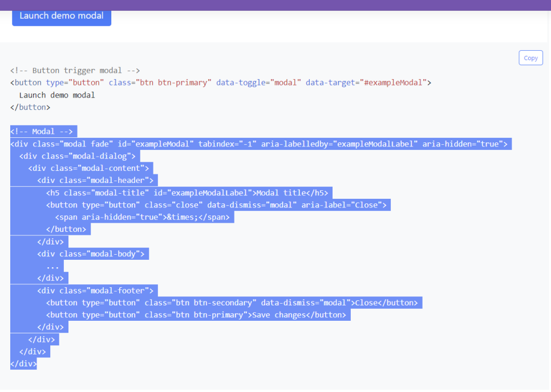Click the button type="button" opening tag line
The height and width of the screenshot is (392, 551).
221,83
